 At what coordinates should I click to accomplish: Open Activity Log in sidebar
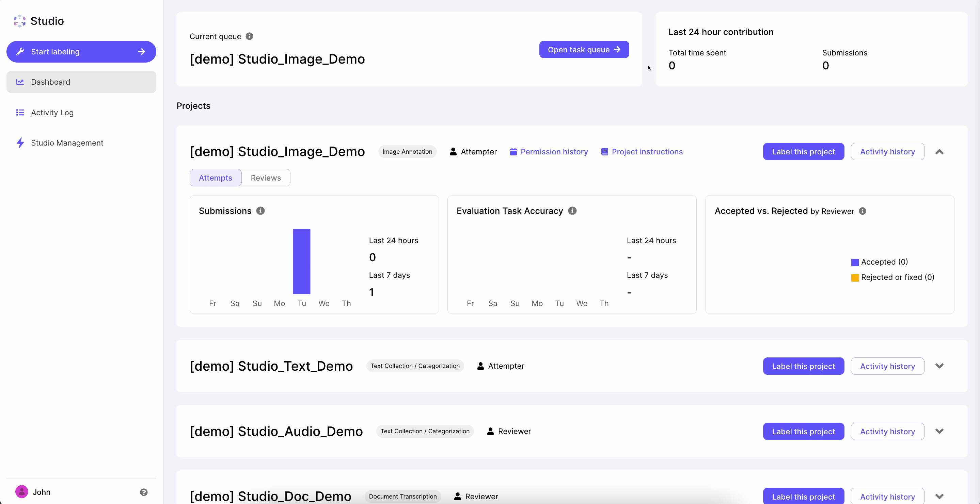(52, 113)
